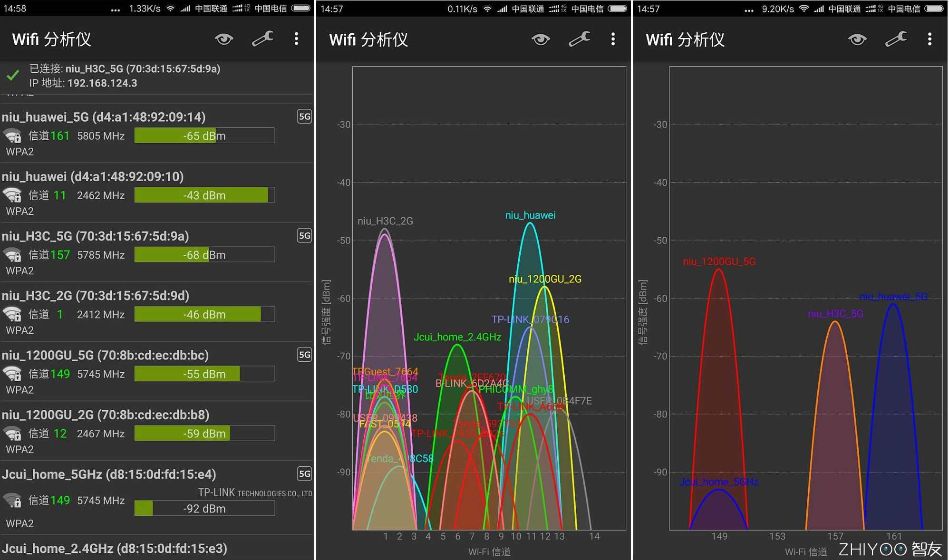This screenshot has height=560, width=949.
Task: Select -92 dBm signal bar
Action: coord(204,508)
